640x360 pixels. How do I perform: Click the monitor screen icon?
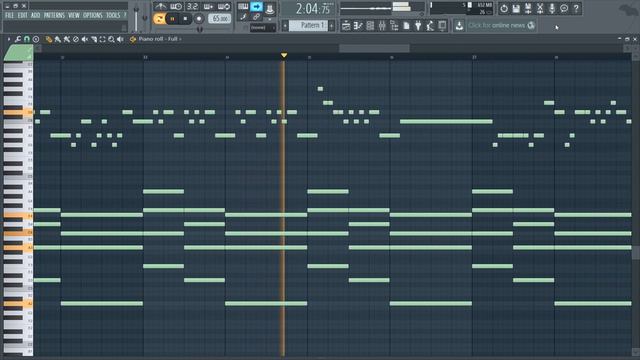click(442, 26)
